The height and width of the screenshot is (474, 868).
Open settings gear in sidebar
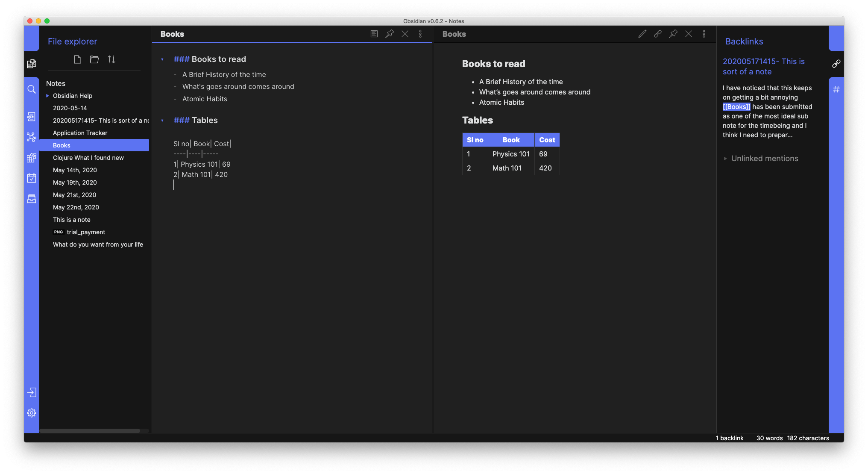point(31,413)
